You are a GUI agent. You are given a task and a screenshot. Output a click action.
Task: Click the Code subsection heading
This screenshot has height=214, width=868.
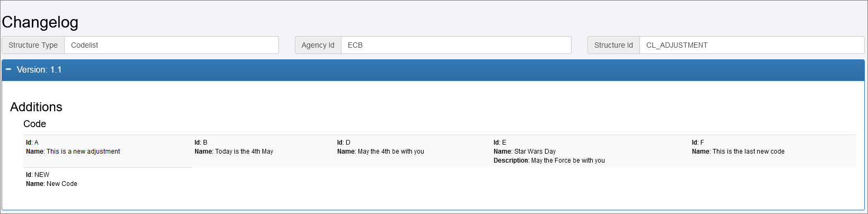click(34, 124)
